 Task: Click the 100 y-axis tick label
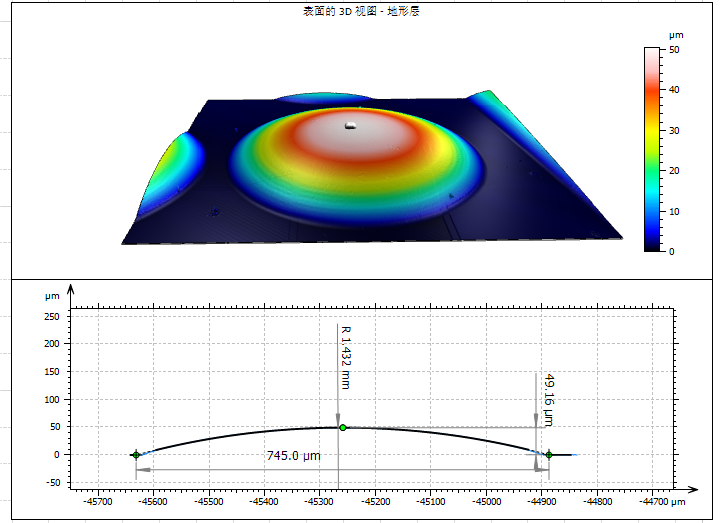coord(52,399)
